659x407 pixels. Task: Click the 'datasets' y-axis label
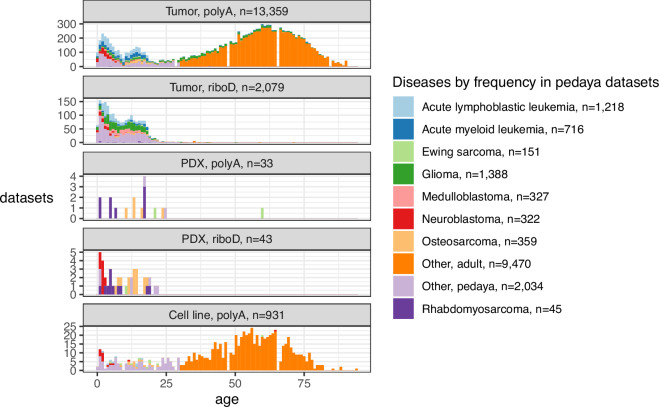tap(27, 198)
